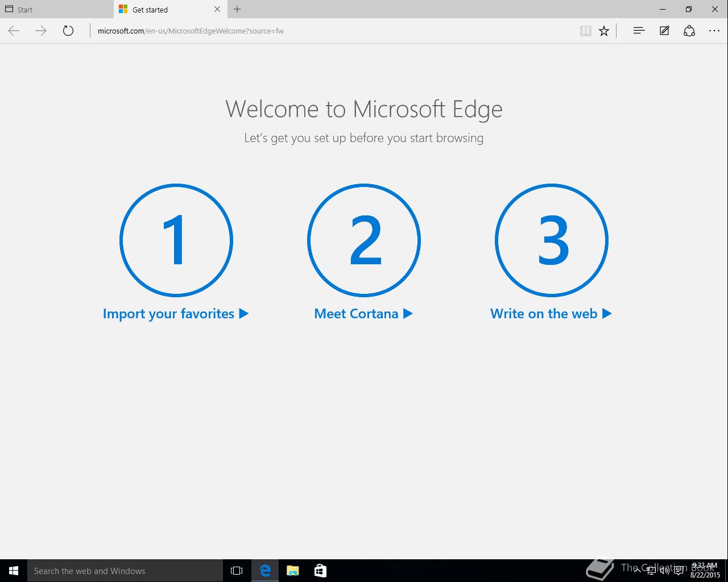728x582 pixels.
Task: Open File Explorer from taskbar
Action: (x=292, y=571)
